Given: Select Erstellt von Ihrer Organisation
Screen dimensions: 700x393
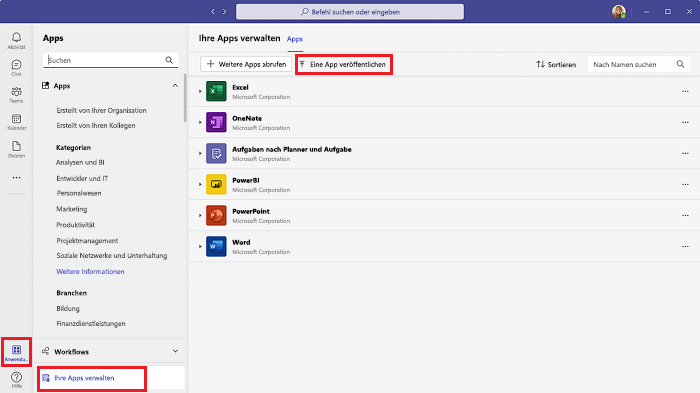Looking at the screenshot, I should 101,110.
